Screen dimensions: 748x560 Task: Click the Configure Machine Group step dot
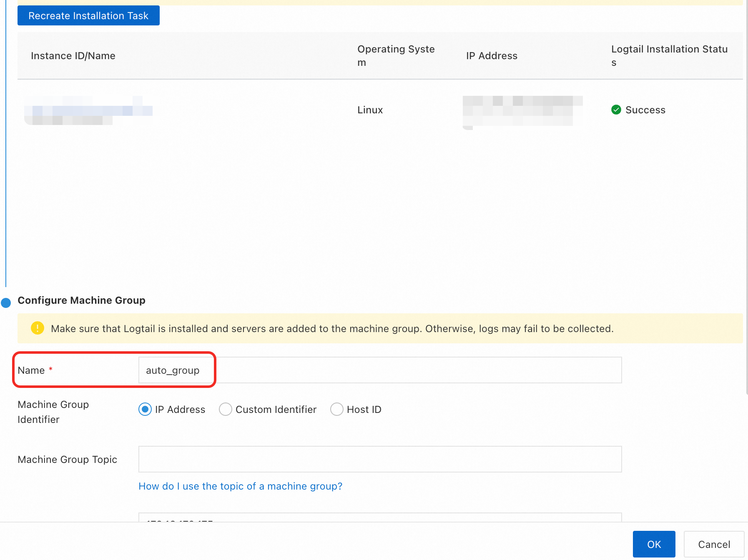point(6,302)
